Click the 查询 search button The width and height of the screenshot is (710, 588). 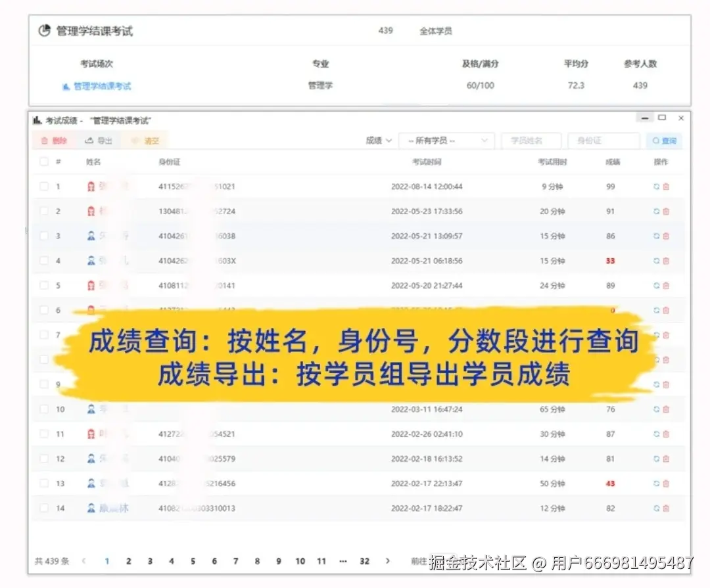(664, 141)
